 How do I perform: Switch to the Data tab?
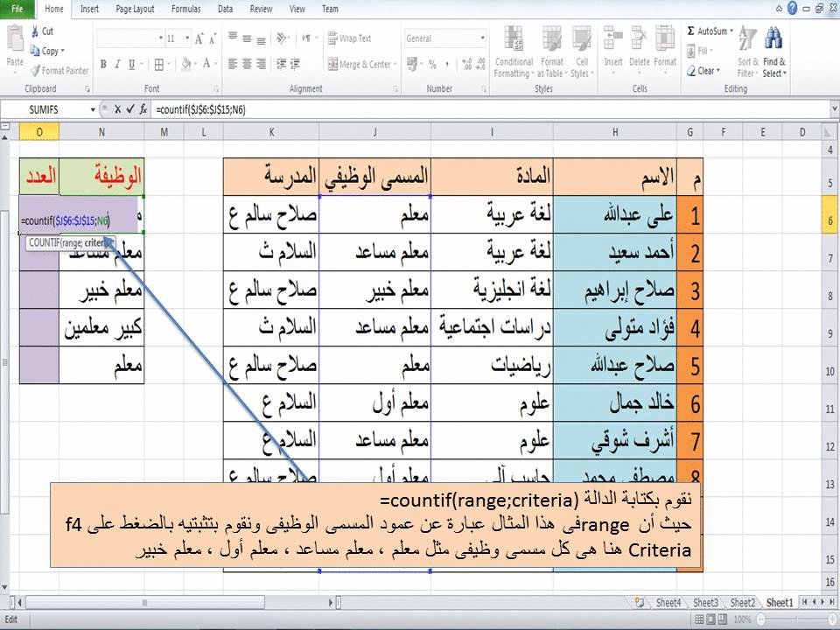225,9
